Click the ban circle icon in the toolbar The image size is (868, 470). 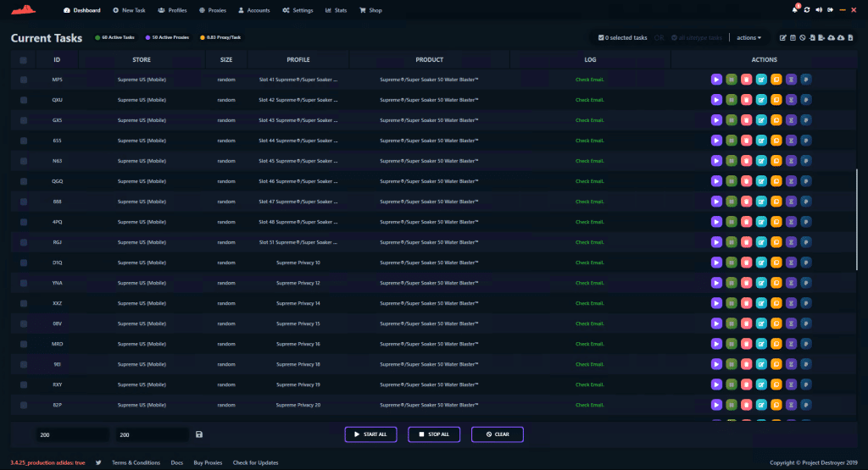[x=802, y=37]
